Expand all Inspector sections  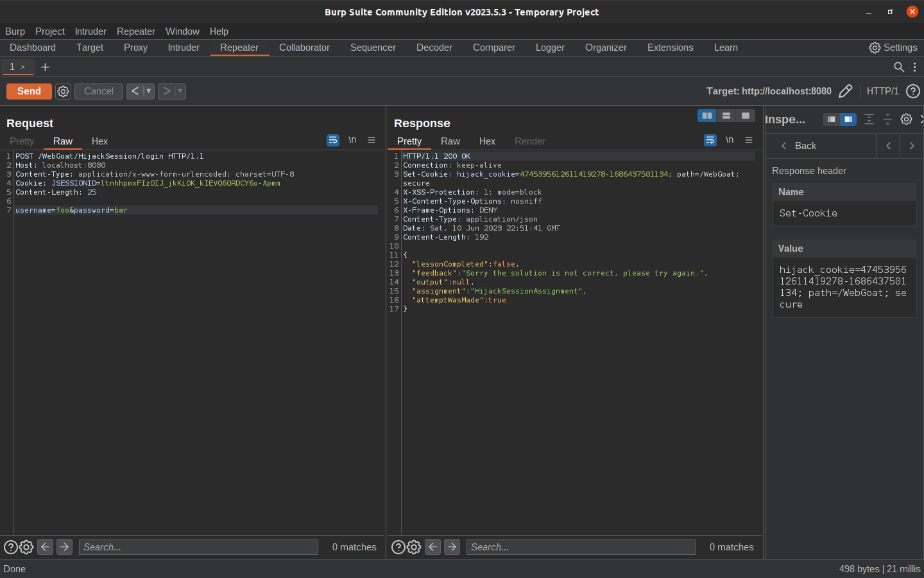(869, 119)
